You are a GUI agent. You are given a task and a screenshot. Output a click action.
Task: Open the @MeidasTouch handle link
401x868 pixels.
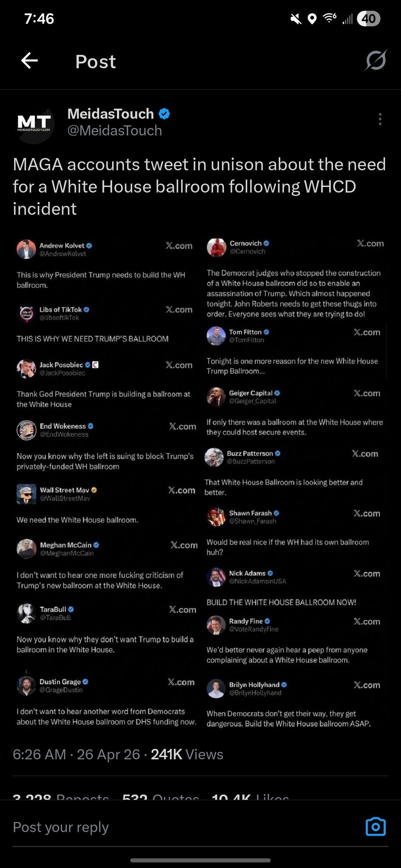click(x=115, y=131)
